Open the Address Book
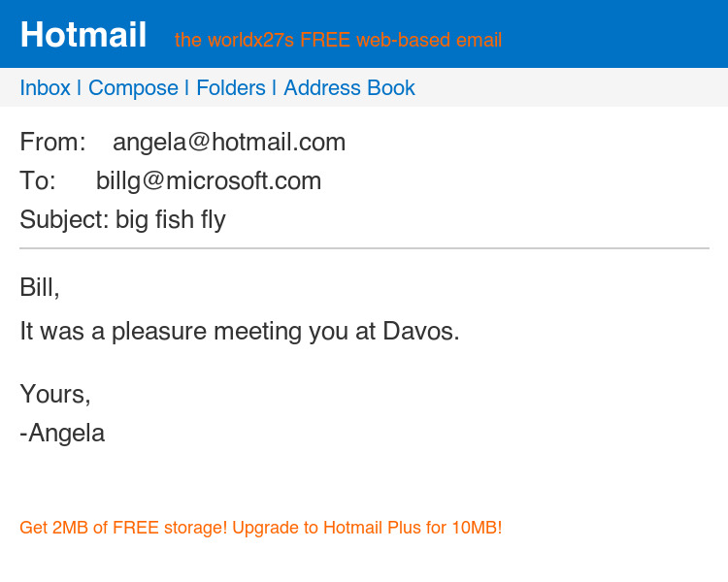Screen dimensions: 728x582 point(349,88)
